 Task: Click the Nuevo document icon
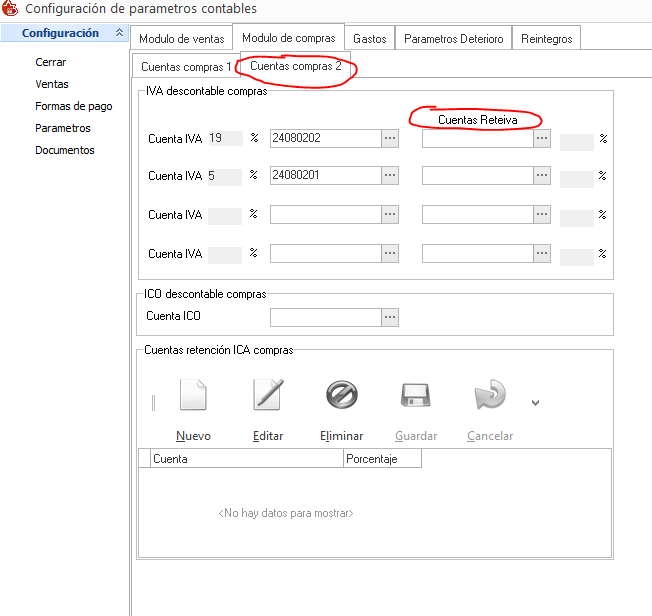point(193,396)
